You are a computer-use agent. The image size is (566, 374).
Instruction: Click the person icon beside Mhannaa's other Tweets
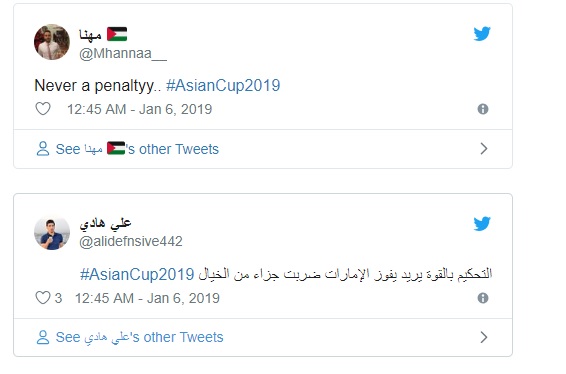[43, 149]
